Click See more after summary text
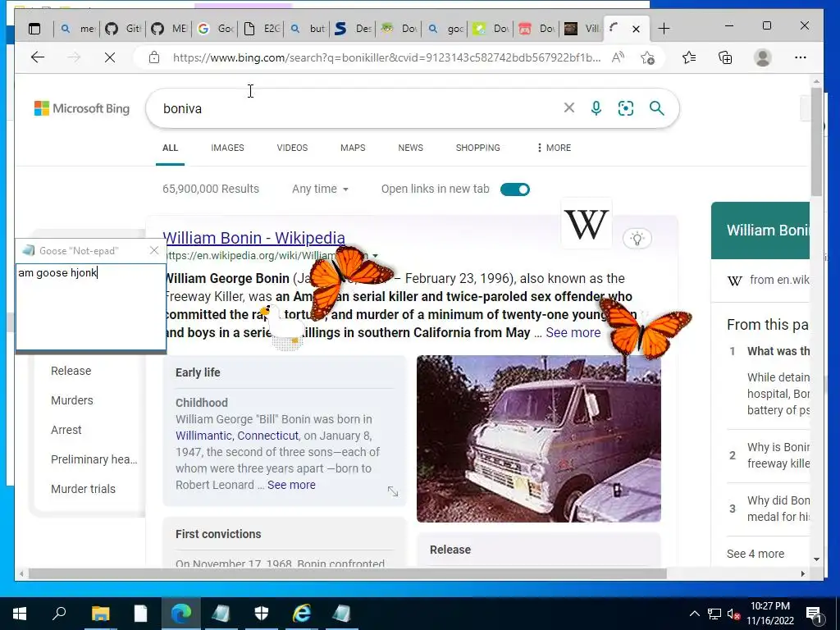 (x=573, y=332)
